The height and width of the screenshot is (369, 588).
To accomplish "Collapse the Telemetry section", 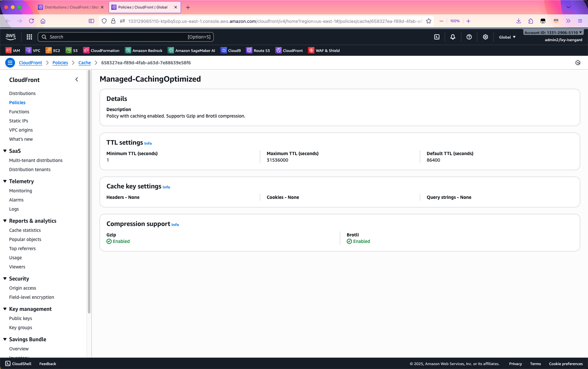I will click(5, 181).
